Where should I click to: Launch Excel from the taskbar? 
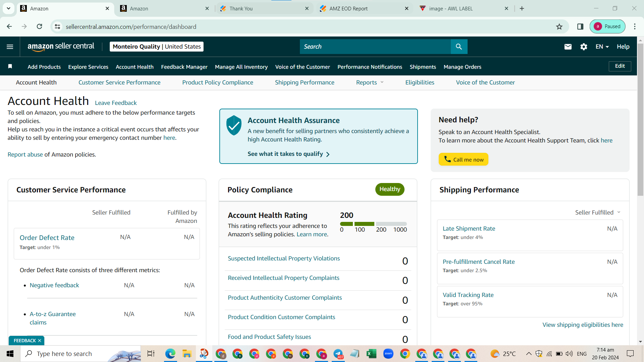point(371,354)
